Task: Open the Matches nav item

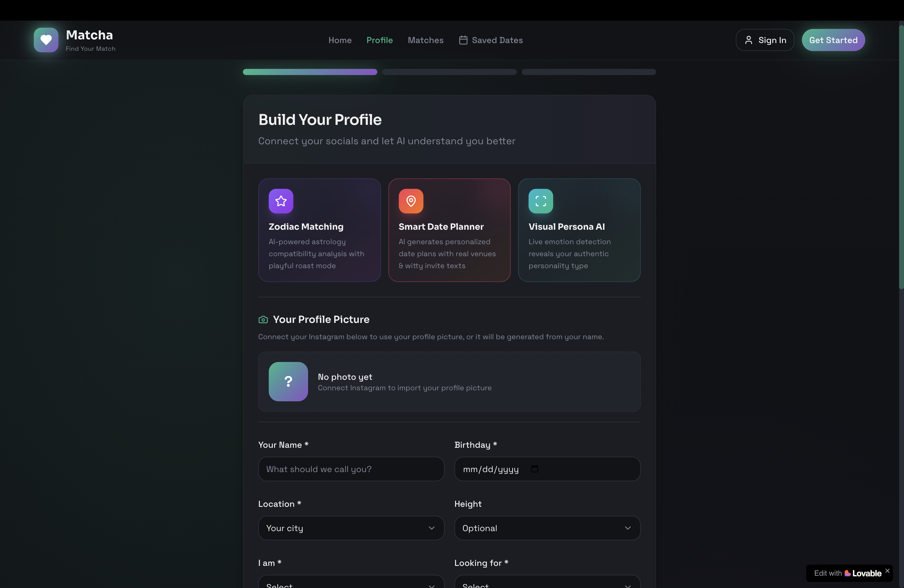Action: tap(426, 40)
